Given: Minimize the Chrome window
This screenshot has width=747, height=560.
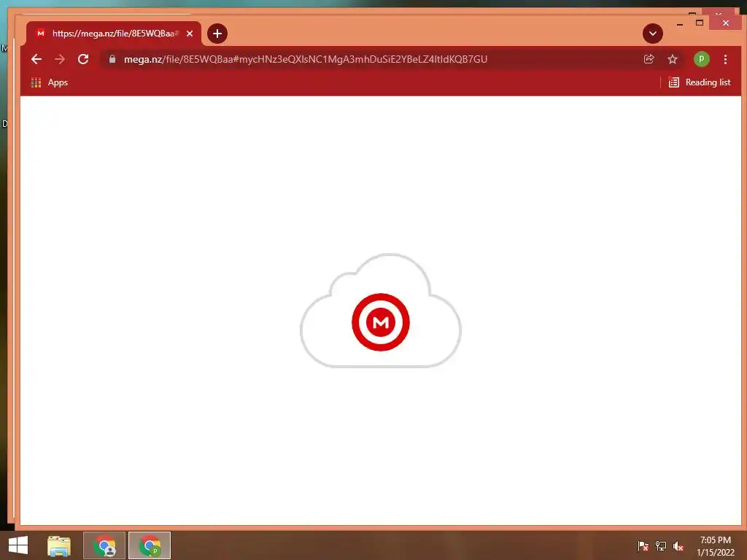Looking at the screenshot, I should (680, 23).
